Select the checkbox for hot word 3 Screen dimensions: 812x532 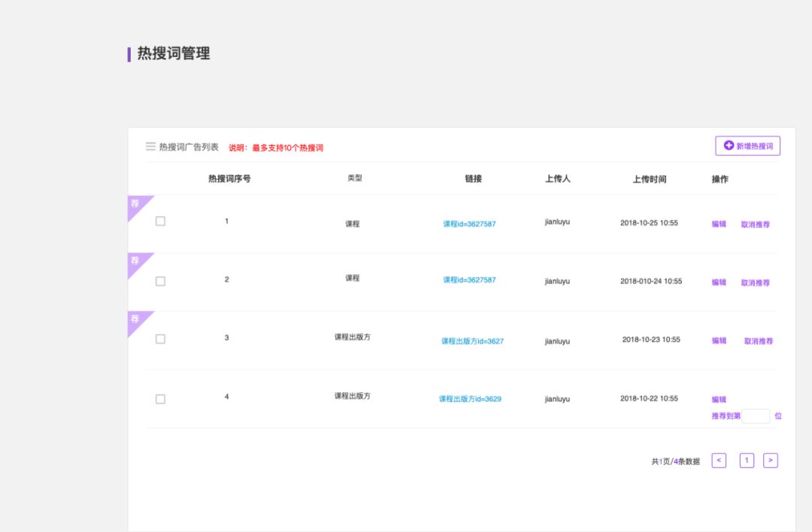pyautogui.click(x=160, y=339)
